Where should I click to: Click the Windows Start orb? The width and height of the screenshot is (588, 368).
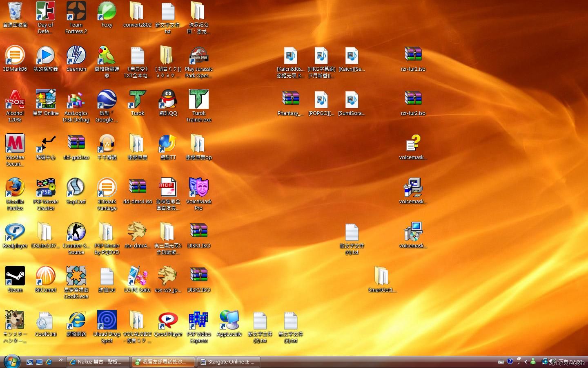11,361
